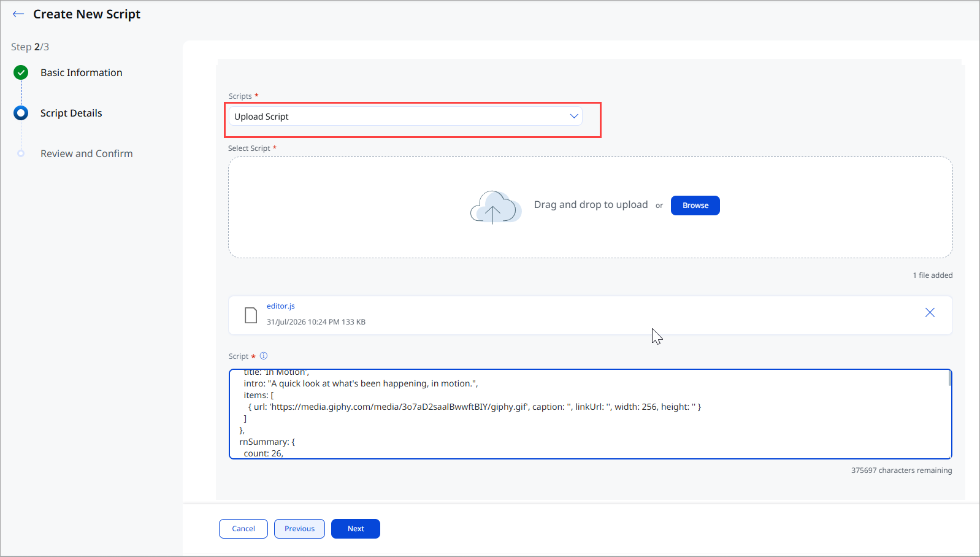Click the 'items: [' line in script
This screenshot has height=557, width=980.
click(x=258, y=395)
